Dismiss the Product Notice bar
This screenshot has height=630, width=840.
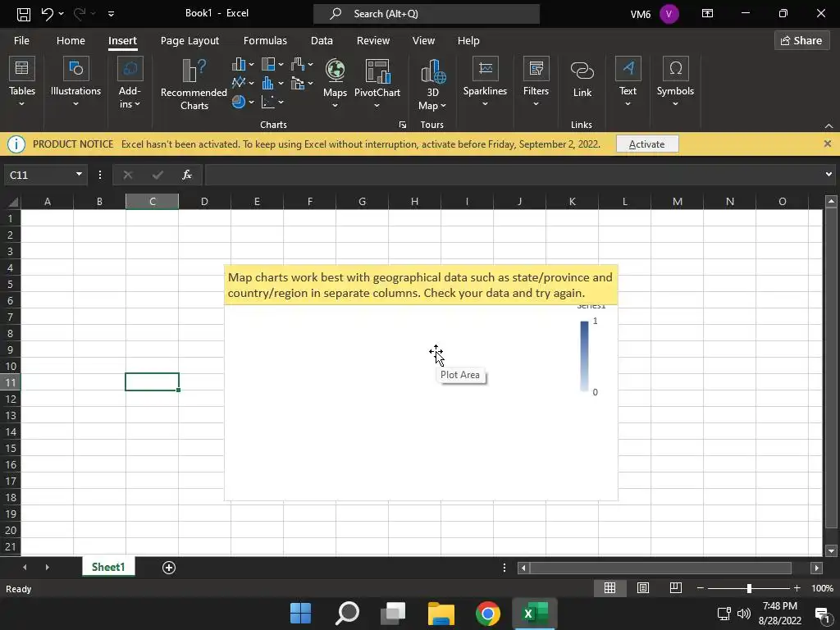click(827, 144)
